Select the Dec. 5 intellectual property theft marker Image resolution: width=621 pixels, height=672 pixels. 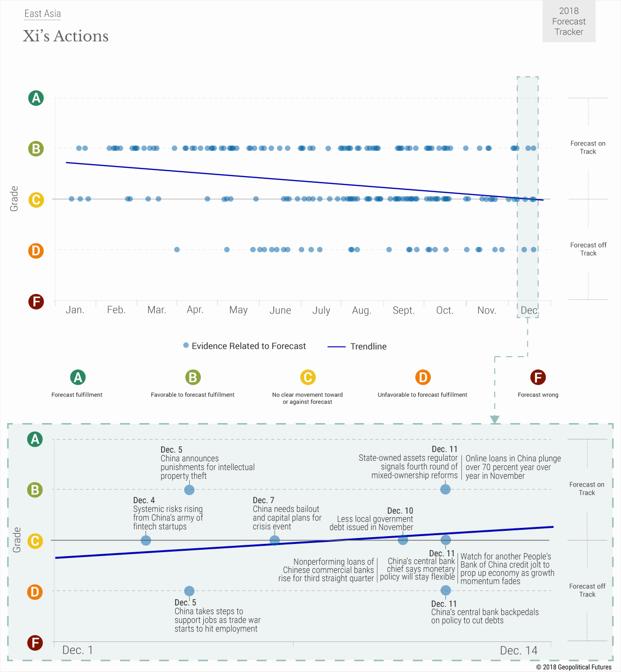tap(189, 490)
